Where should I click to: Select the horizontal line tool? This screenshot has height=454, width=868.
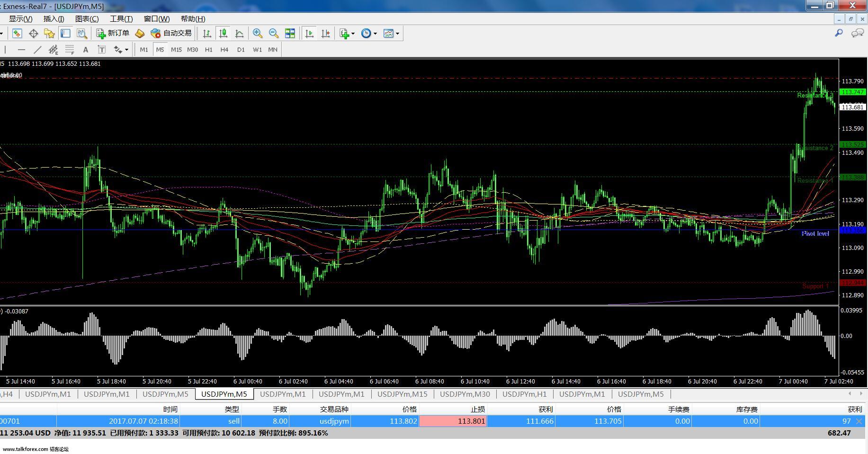tap(21, 49)
